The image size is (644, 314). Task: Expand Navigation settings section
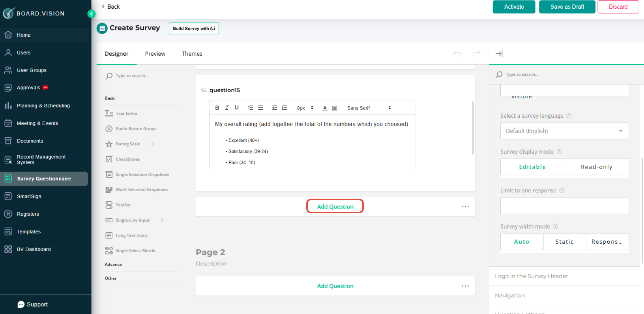[x=565, y=295]
